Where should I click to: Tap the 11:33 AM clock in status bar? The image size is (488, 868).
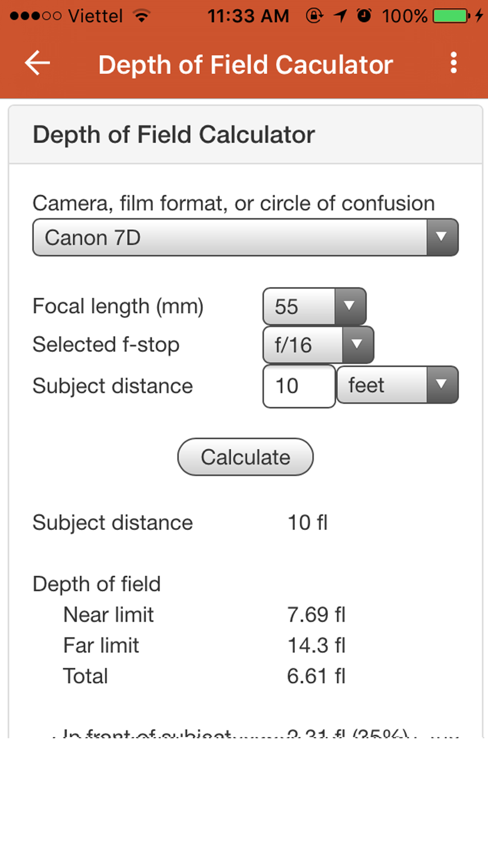click(x=248, y=16)
